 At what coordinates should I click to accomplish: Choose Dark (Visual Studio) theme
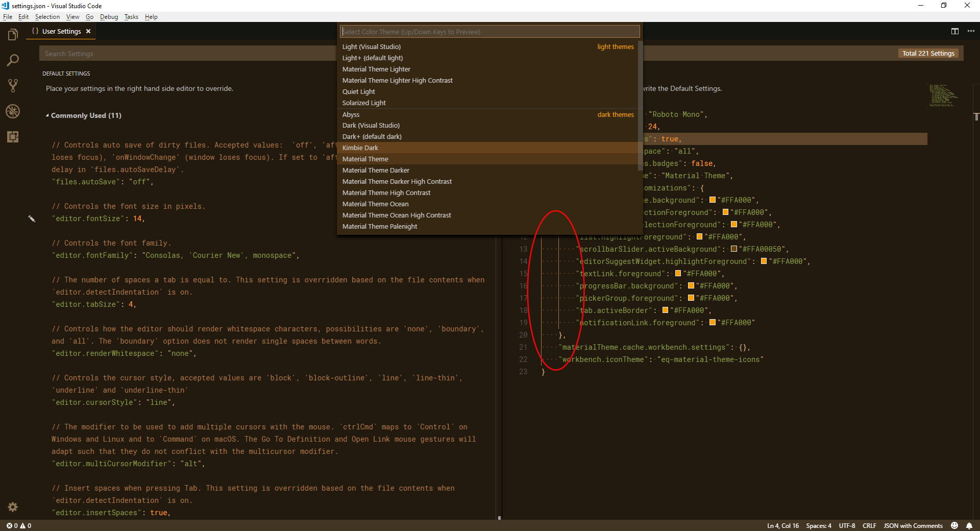point(487,125)
